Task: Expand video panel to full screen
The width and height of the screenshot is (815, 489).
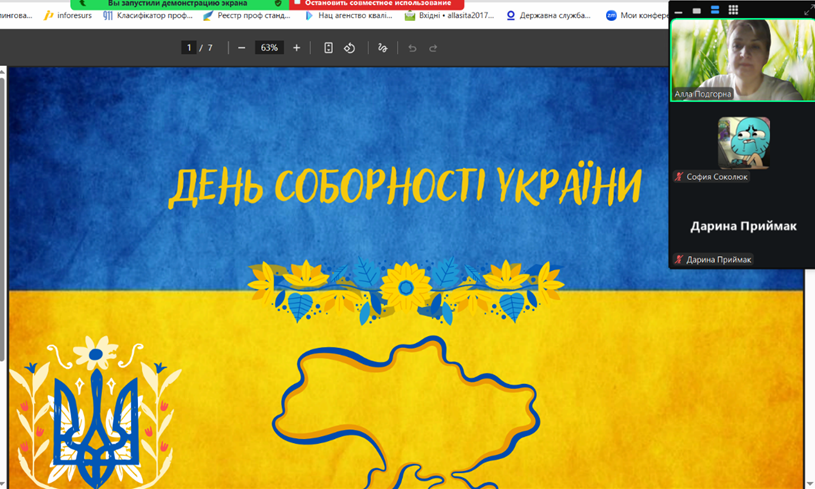Action: (x=807, y=10)
